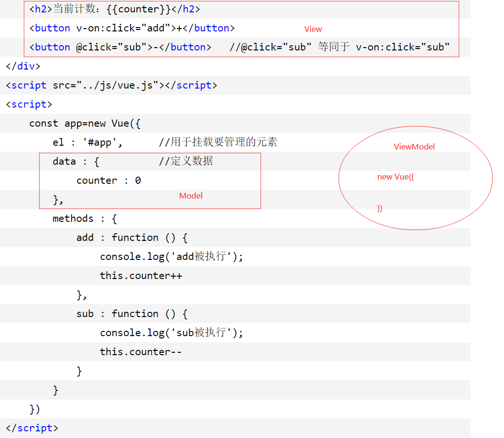Click the el : '#app' code
This screenshot has width=504, height=438.
[x=88, y=142]
